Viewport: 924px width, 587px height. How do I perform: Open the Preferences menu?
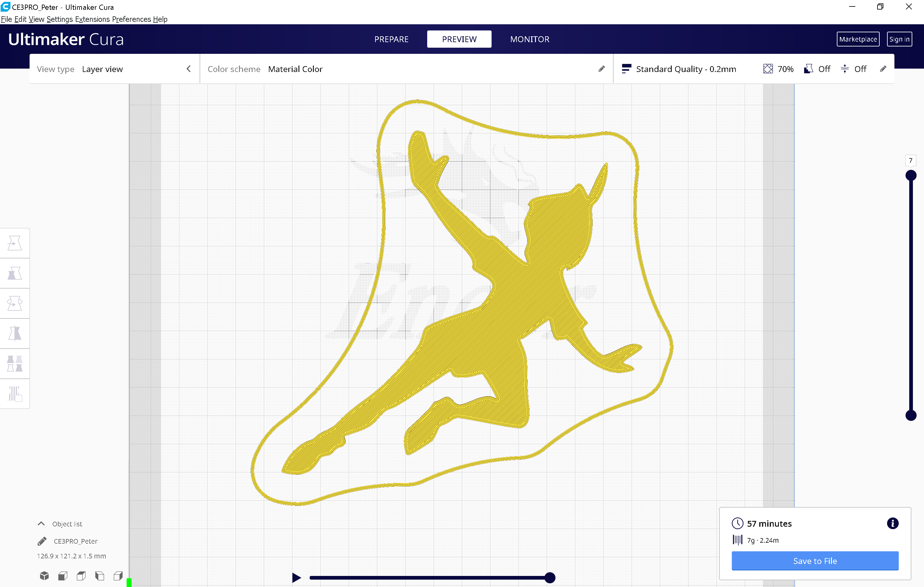point(132,19)
